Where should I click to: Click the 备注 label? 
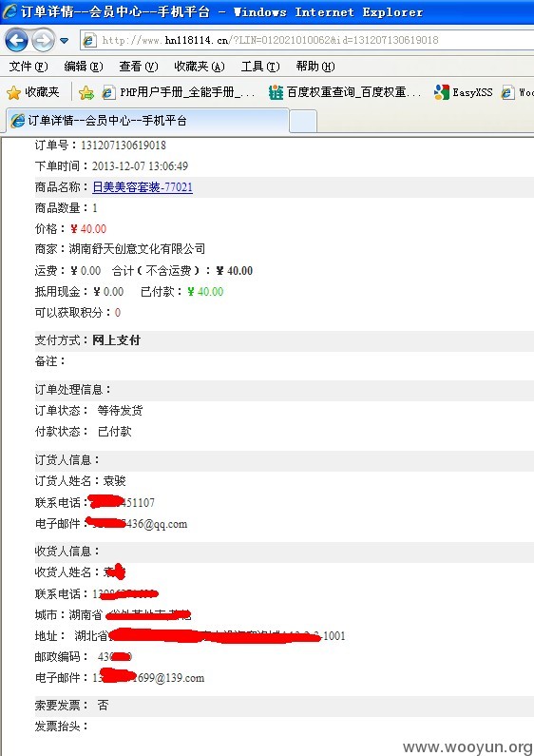click(49, 361)
